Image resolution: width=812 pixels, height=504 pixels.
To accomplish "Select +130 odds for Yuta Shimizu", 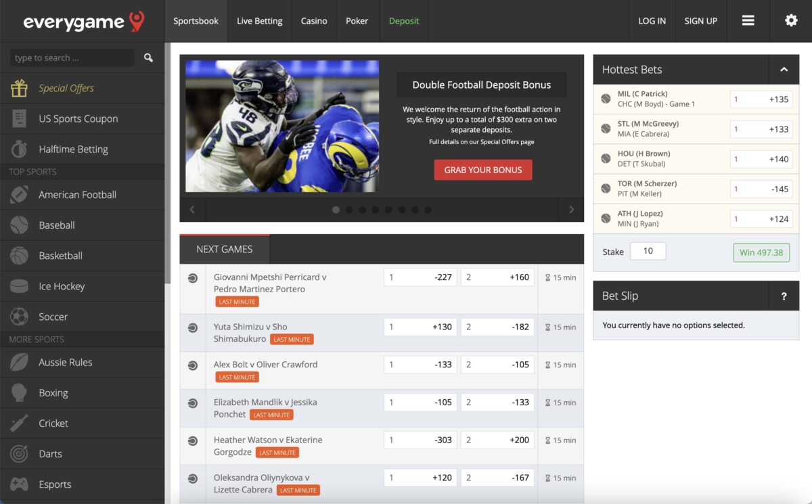I will click(420, 327).
